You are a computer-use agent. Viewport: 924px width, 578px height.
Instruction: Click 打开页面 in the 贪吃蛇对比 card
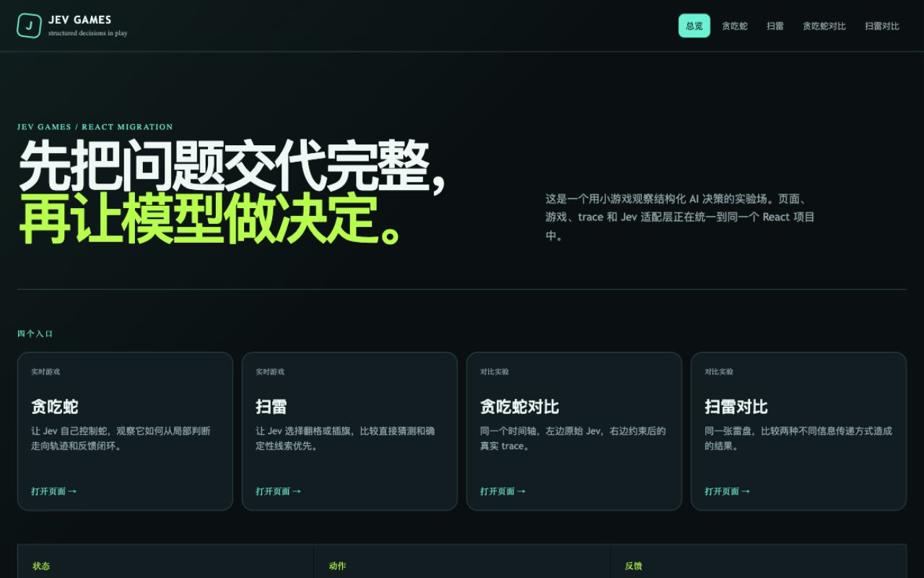503,491
